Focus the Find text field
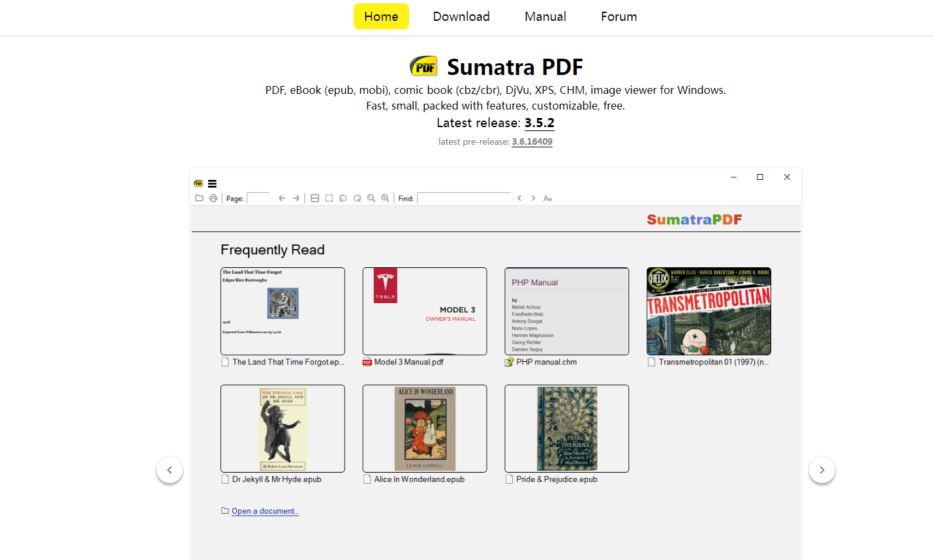933x560 pixels. (x=464, y=198)
